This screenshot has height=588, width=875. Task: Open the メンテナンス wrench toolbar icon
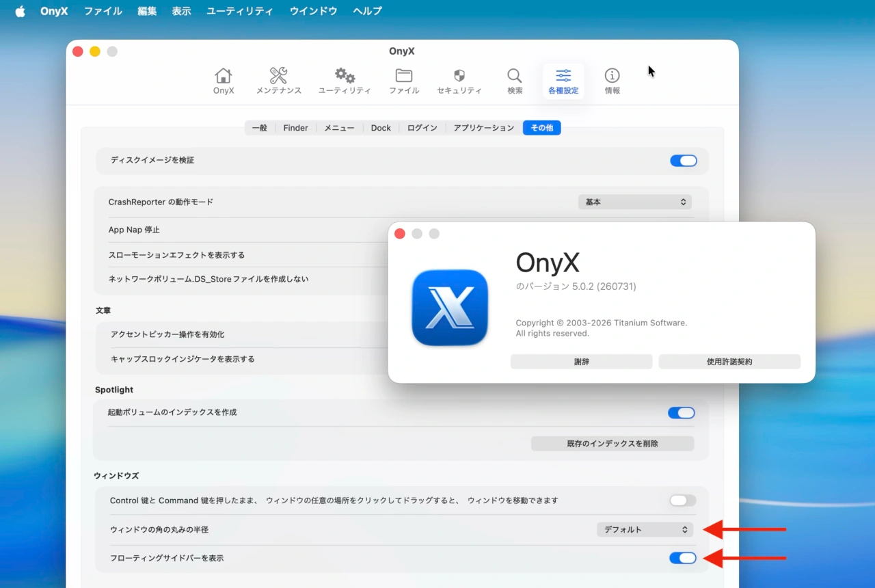tap(278, 81)
